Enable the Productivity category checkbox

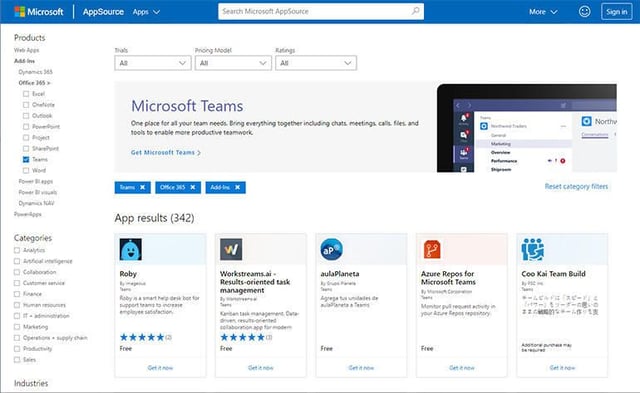17,349
